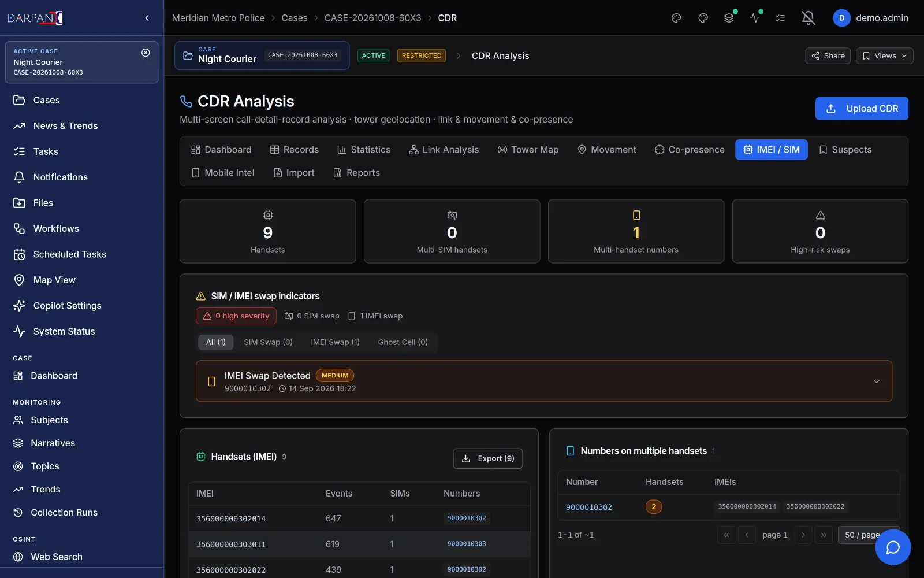Viewport: 924px width, 578px height.
Task: Click the Meridian Metro Police breadcrumb
Action: 218,18
